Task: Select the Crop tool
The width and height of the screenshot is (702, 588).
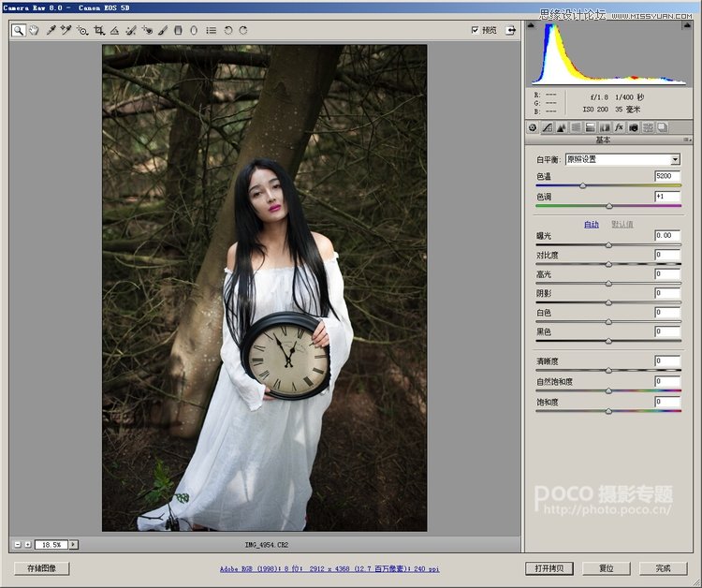Action: [x=99, y=31]
